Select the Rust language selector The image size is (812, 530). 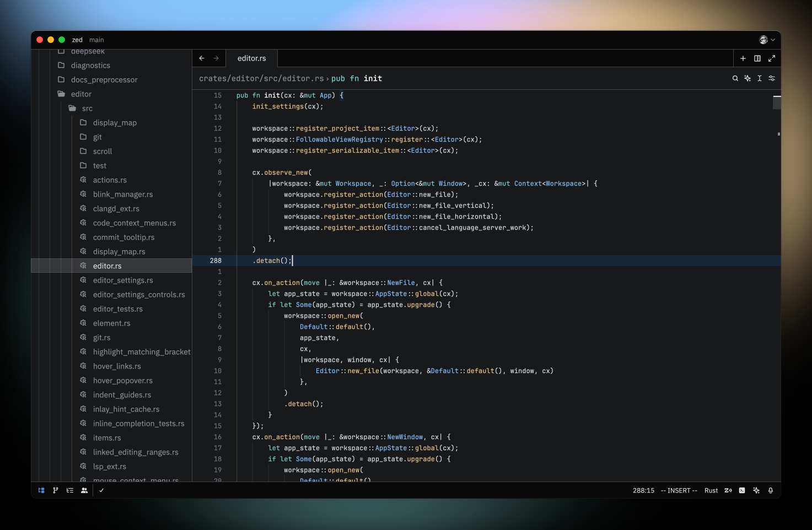[711, 490]
